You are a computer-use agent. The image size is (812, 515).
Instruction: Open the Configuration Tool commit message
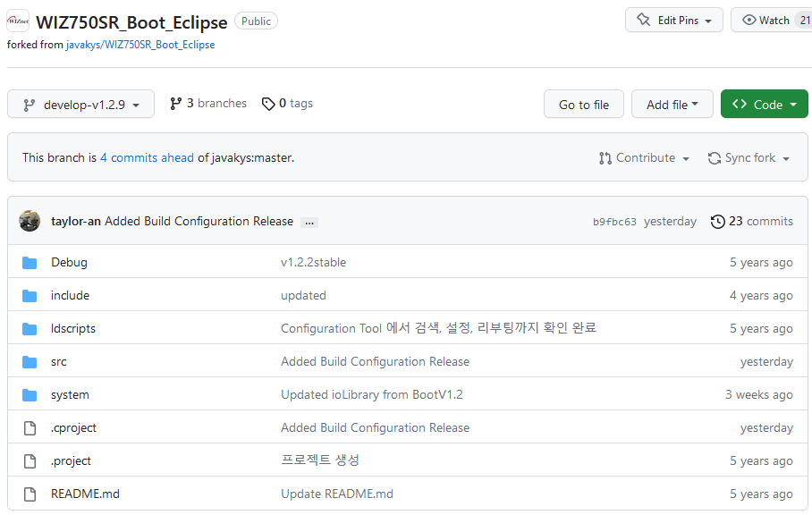pos(438,329)
